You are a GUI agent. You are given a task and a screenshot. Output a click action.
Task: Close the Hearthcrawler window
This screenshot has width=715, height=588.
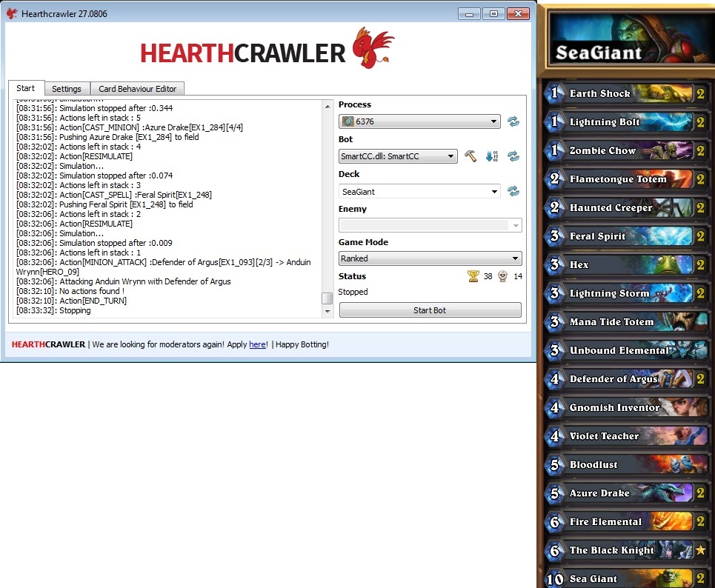[x=518, y=13]
